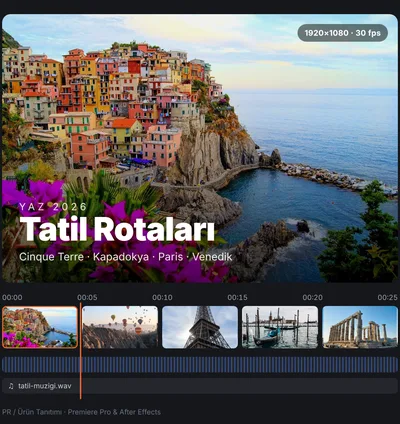Jump to the 00:10 timeline marker
This screenshot has width=400, height=424.
[162, 297]
